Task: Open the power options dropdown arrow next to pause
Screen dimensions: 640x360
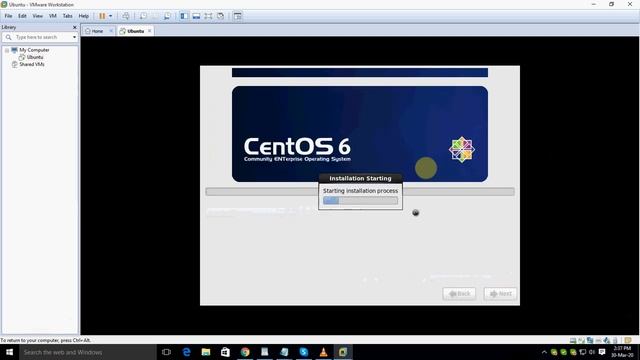Action: pos(111,16)
